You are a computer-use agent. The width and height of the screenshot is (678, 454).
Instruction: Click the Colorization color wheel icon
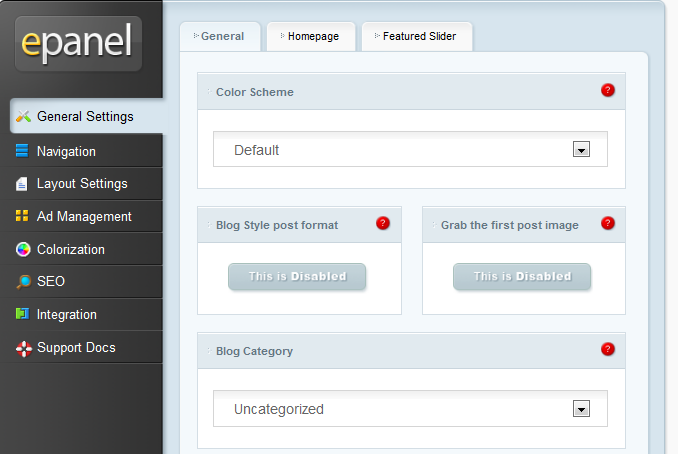click(23, 249)
